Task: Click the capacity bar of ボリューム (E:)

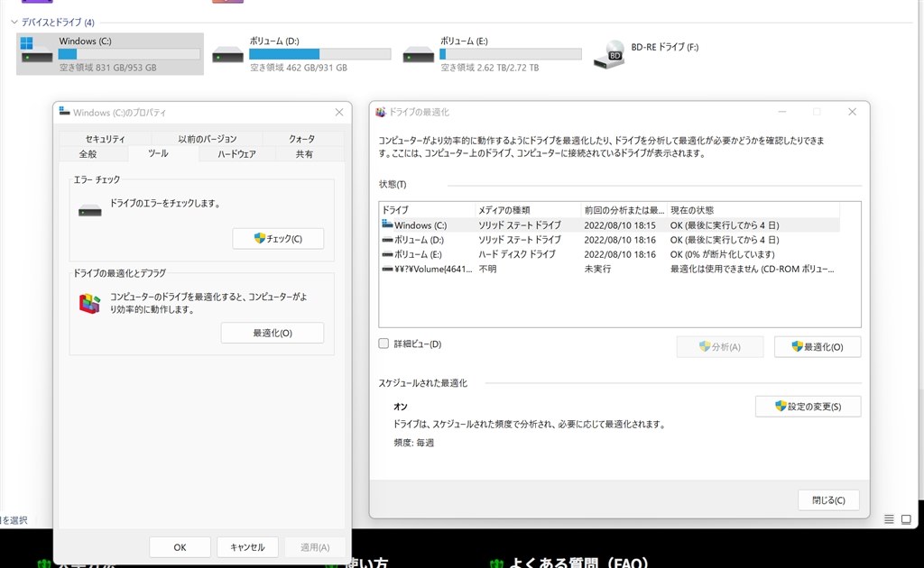Action: [x=511, y=51]
